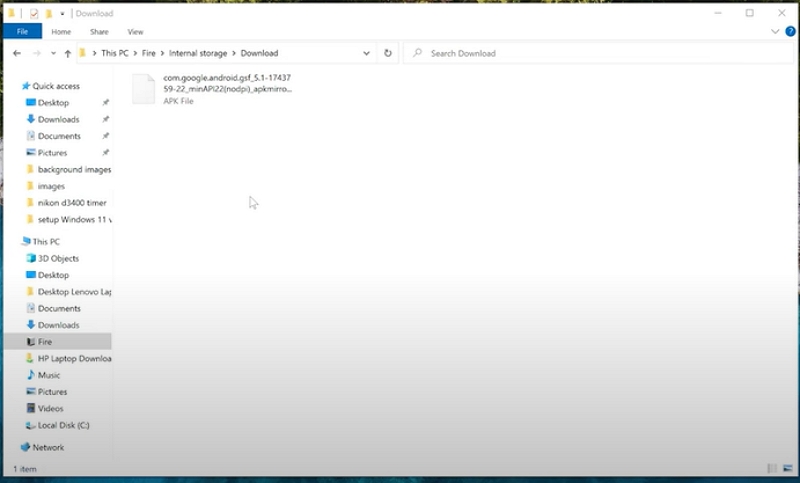800x483 pixels.
Task: Open Help using the blue question mark icon
Action: [790, 32]
